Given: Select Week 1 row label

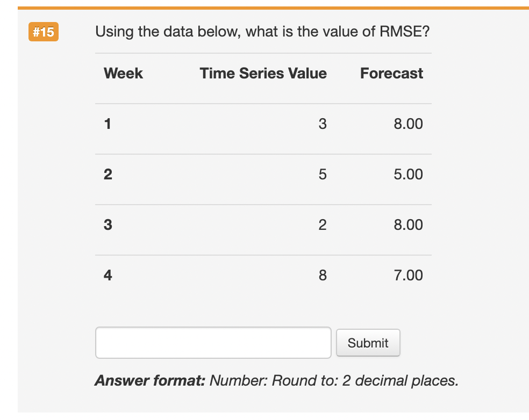Looking at the screenshot, I should click(108, 124).
